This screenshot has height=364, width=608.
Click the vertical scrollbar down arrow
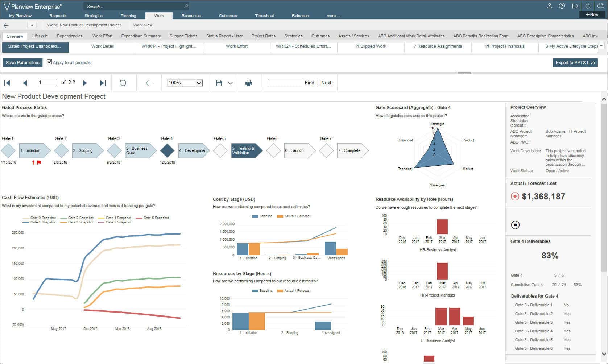point(604,354)
